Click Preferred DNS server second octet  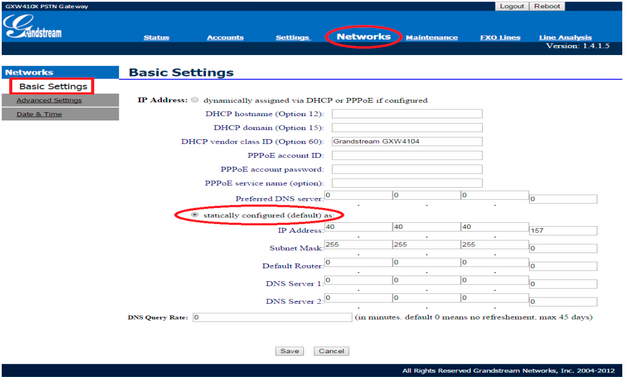click(426, 195)
